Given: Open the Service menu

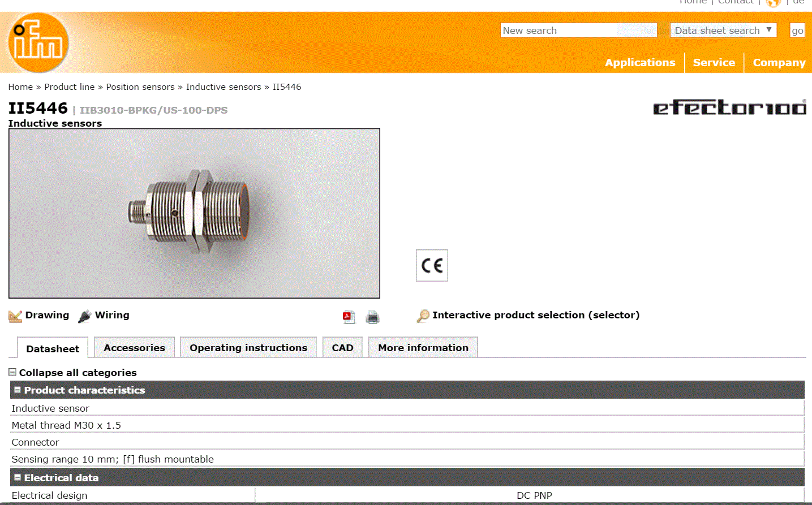Looking at the screenshot, I should (714, 62).
